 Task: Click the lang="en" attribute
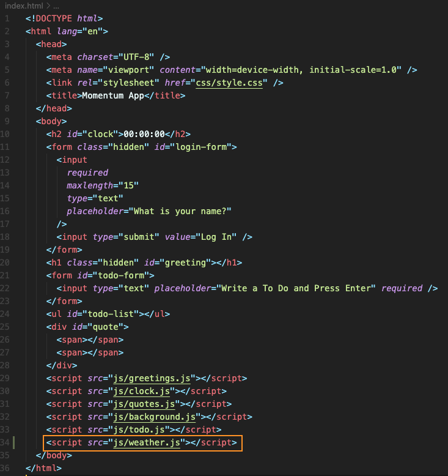click(x=79, y=32)
